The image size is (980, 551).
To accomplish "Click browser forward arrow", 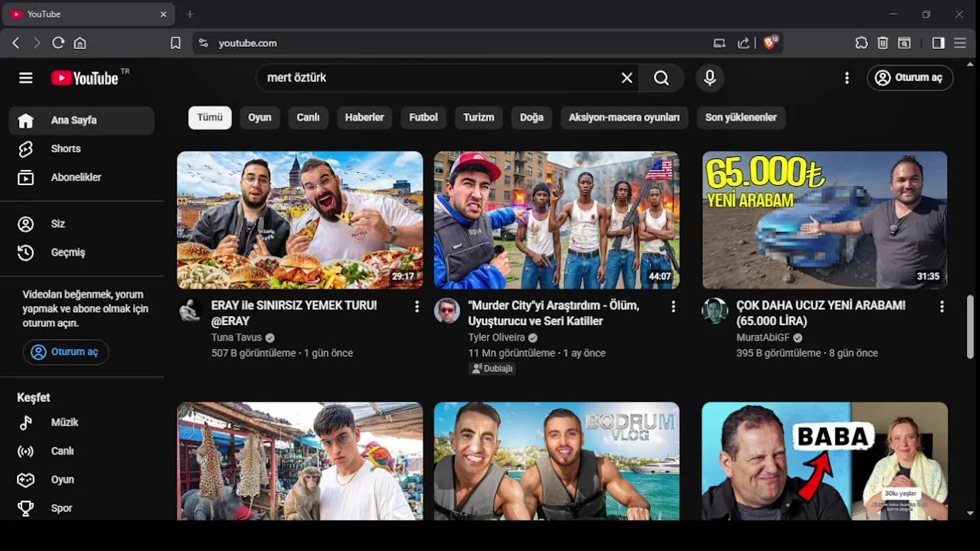I will tap(37, 43).
